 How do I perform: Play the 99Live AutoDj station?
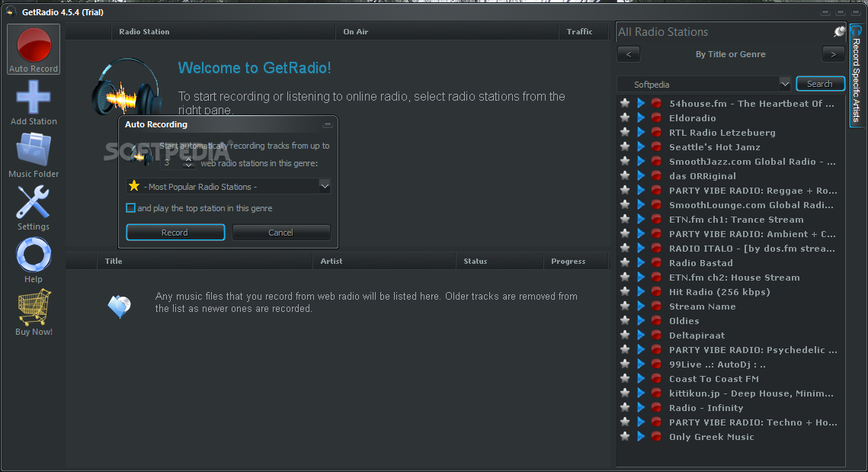click(640, 364)
